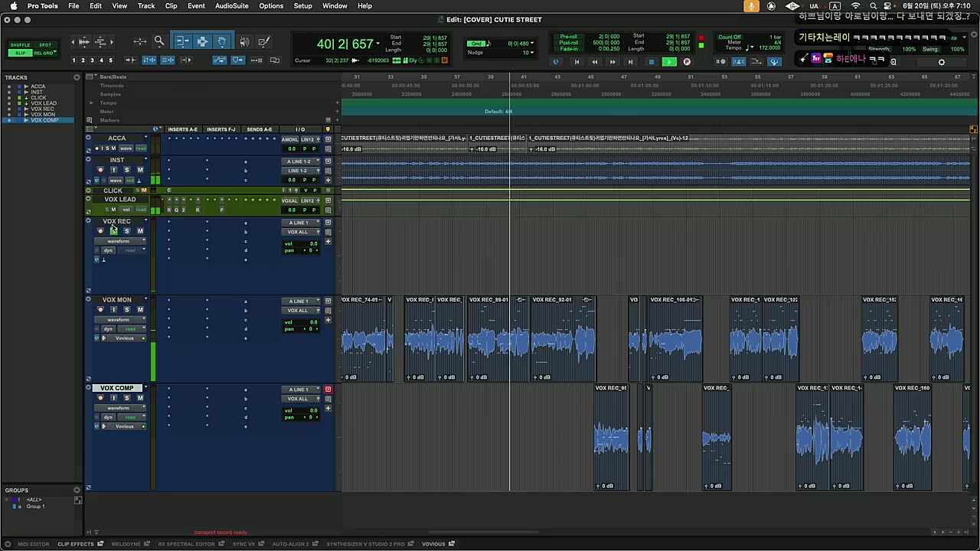Viewport: 980px width, 551px height.
Task: Enable Spot edit mode
Action: 45,45
